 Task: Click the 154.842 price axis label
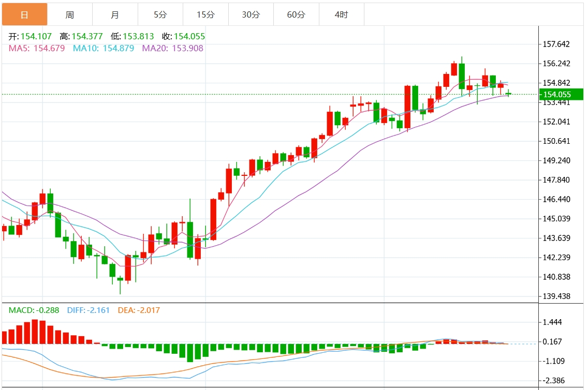pyautogui.click(x=556, y=83)
